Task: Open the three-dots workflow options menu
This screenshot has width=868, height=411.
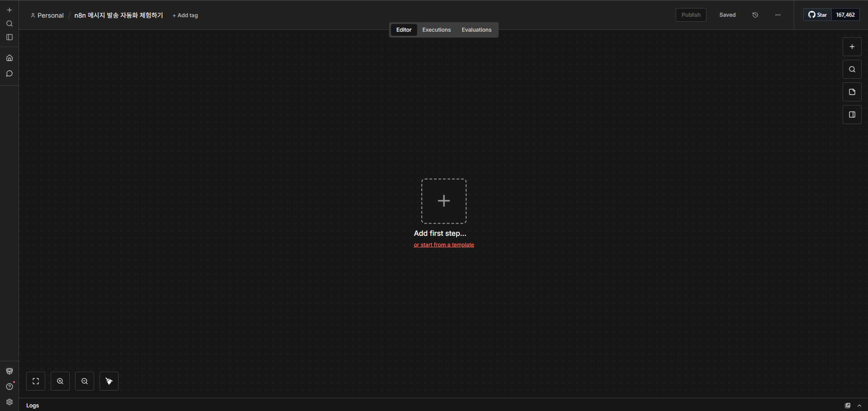Action: (778, 15)
